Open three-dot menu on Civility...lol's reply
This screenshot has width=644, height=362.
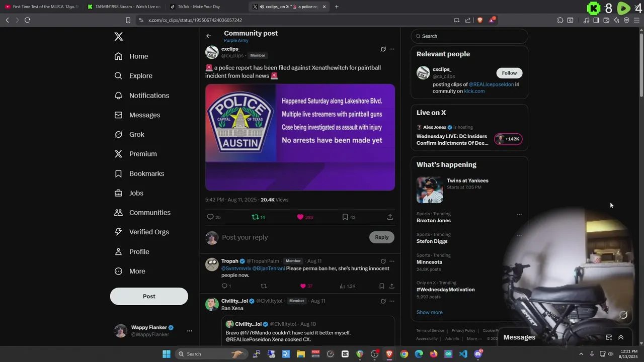(x=392, y=301)
